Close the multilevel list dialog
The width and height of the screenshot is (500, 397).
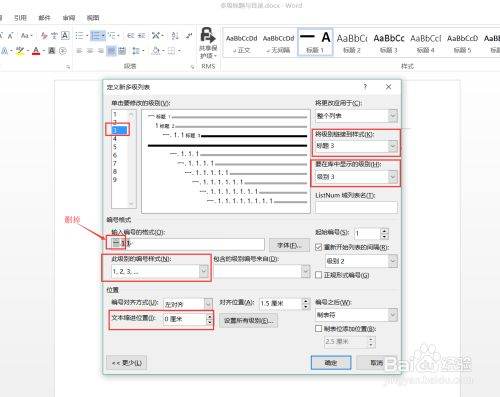tap(388, 87)
